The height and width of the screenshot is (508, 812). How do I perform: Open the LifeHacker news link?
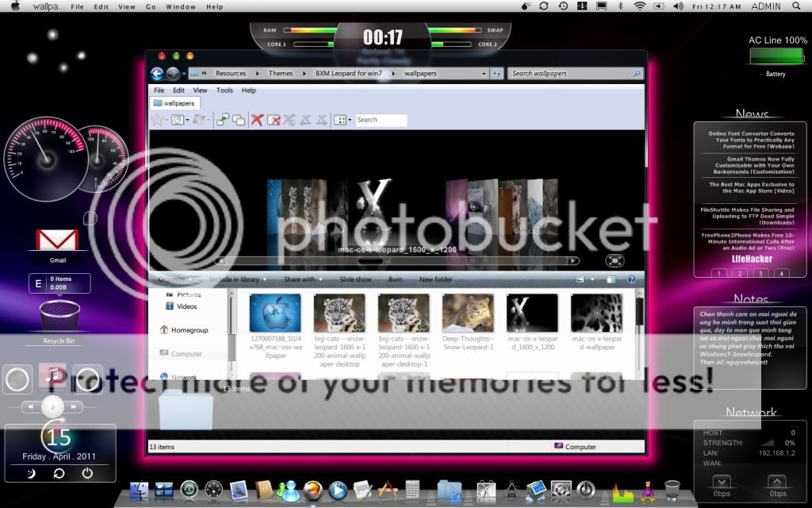click(752, 260)
